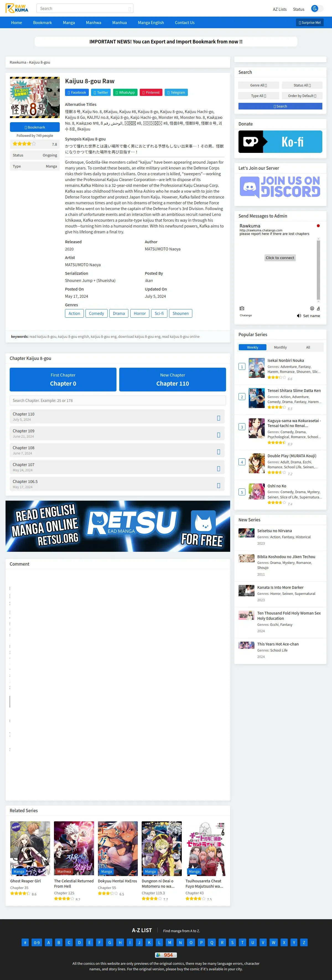Share on Twitter
The height and width of the screenshot is (980, 332).
click(101, 92)
